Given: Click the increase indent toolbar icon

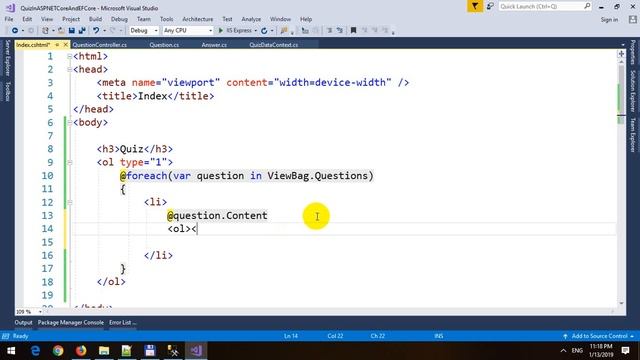Looking at the screenshot, I should click(340, 31).
